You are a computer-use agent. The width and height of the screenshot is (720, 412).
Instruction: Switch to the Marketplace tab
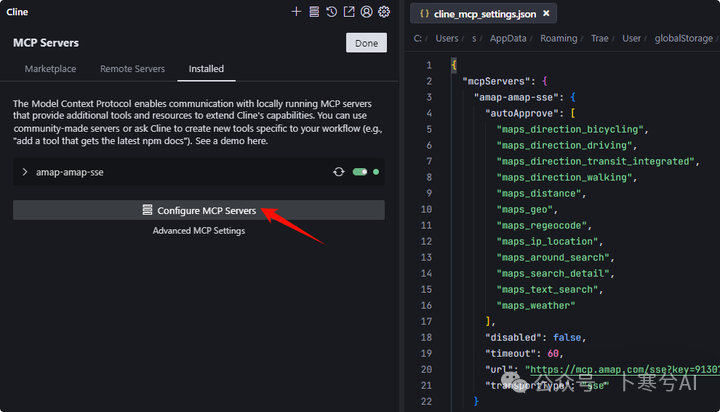(x=51, y=69)
